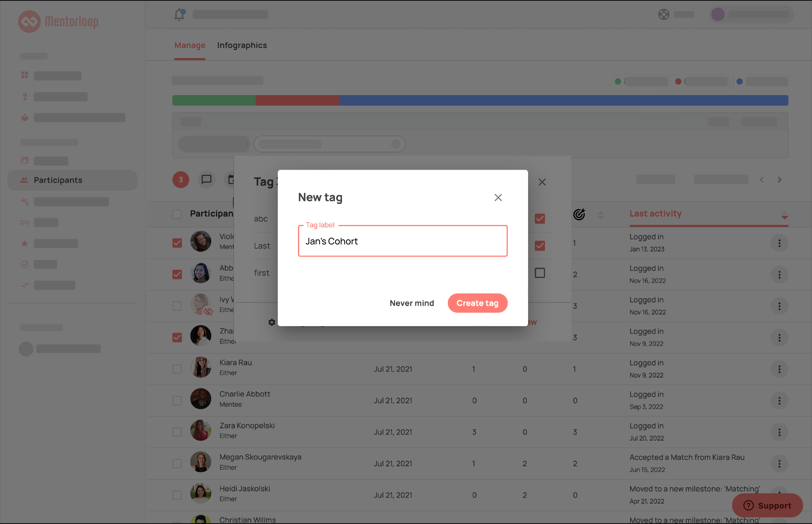The width and height of the screenshot is (812, 524).
Task: Close the Tag panel behind the dialog
Action: [x=542, y=182]
